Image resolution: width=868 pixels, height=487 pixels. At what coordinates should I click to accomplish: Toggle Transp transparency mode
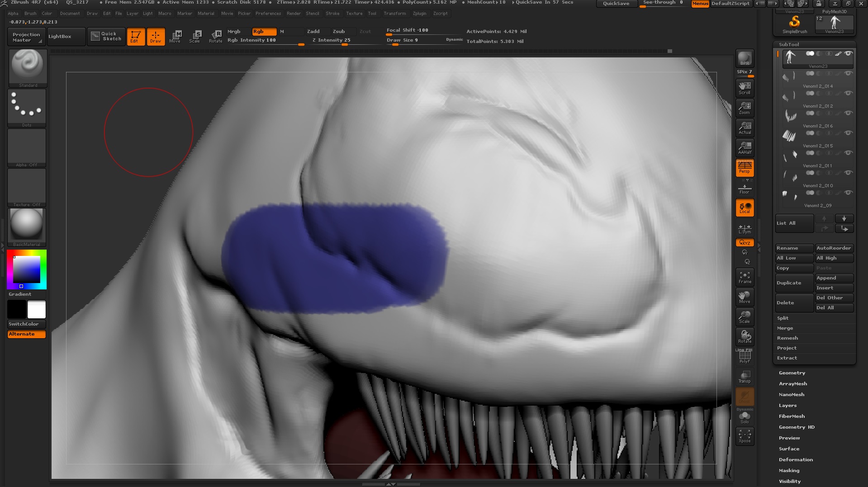745,377
